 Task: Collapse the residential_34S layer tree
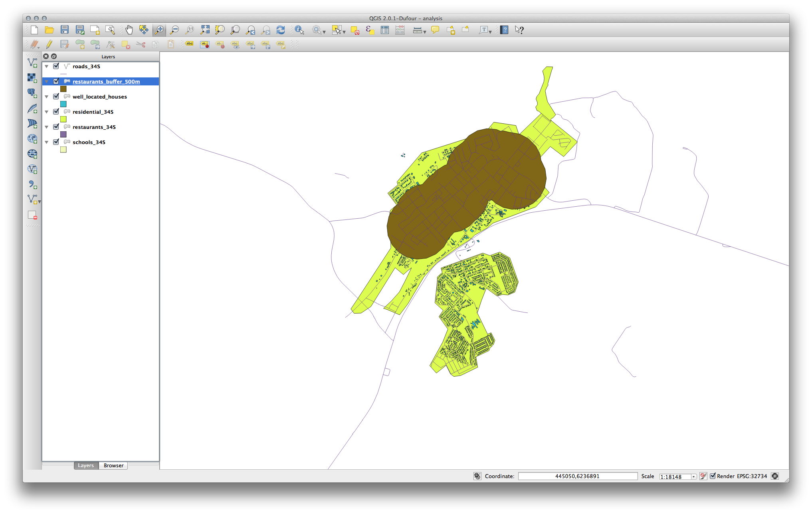coord(47,112)
